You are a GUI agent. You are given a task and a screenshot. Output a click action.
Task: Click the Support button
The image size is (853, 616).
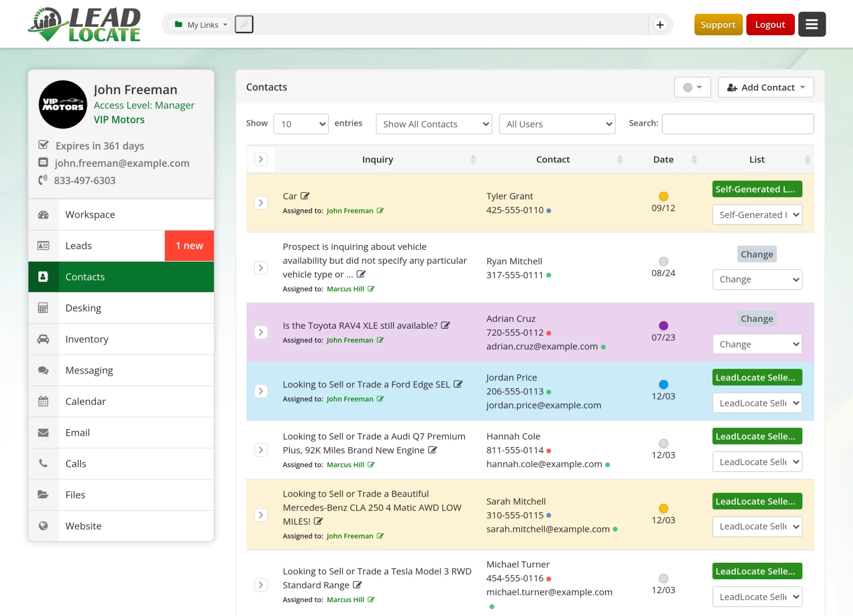coord(718,25)
